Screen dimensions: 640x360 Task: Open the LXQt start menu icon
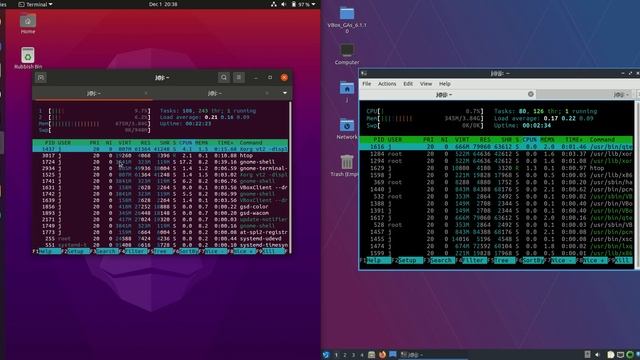coord(326,355)
